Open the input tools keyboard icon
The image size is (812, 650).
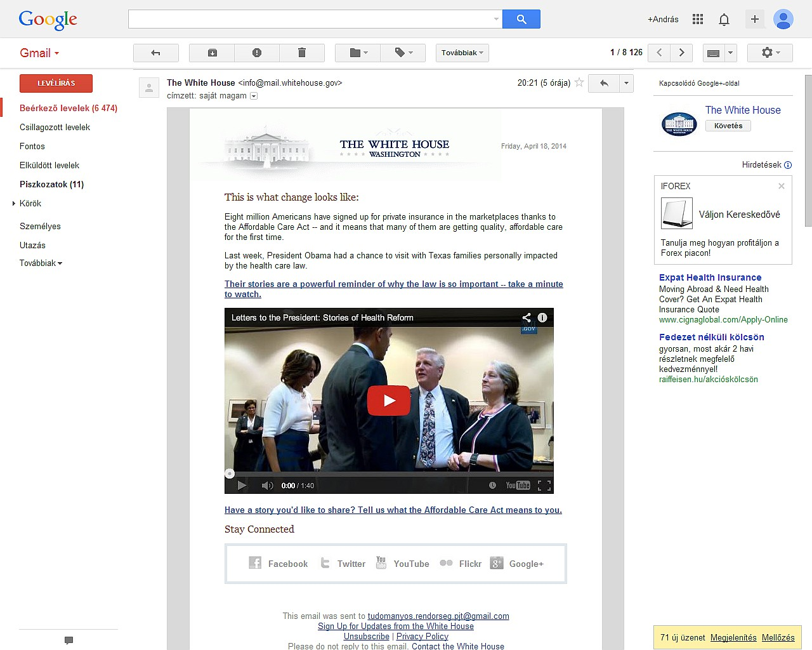(713, 53)
